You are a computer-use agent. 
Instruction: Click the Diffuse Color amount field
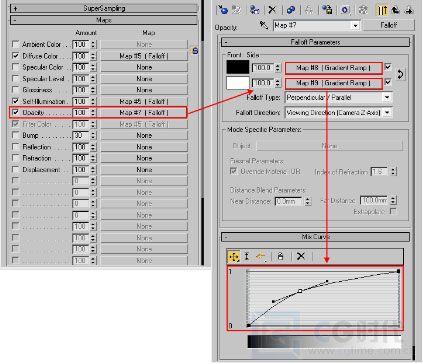point(81,56)
